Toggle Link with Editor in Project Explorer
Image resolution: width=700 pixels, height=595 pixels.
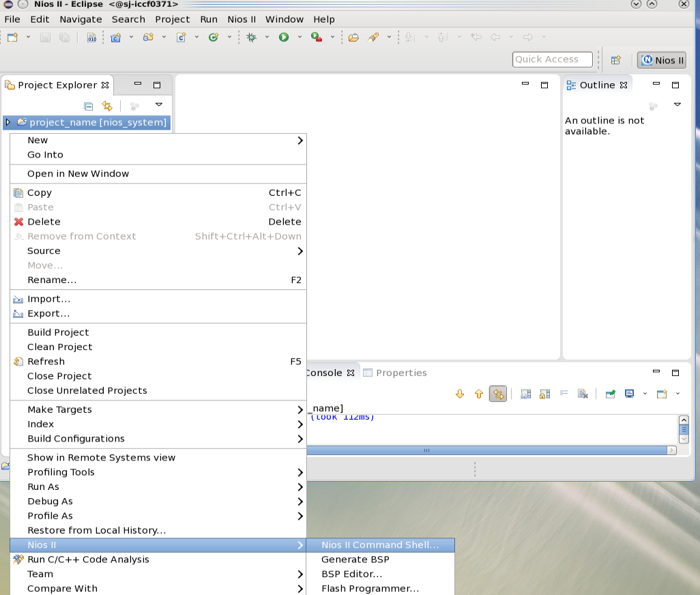107,106
